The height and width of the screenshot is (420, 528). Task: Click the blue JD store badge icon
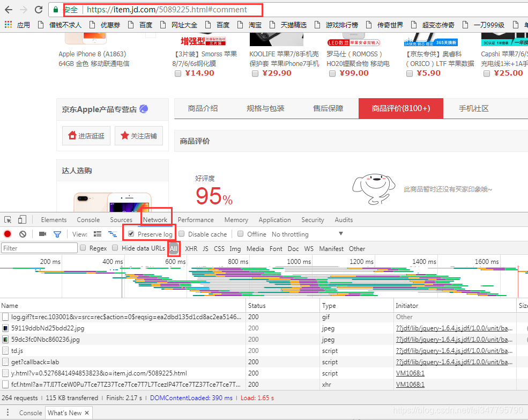[x=144, y=108]
